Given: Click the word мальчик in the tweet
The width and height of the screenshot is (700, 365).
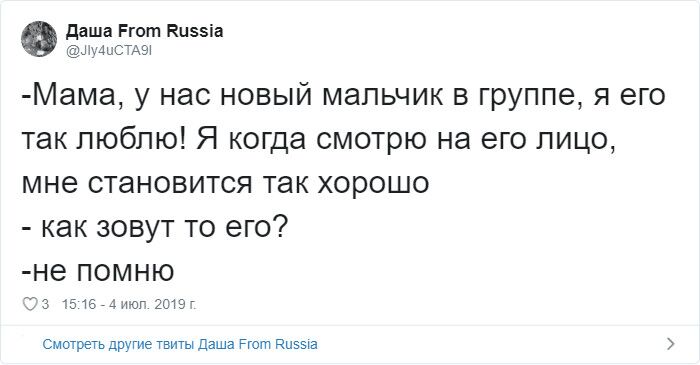Looking at the screenshot, I should (383, 95).
